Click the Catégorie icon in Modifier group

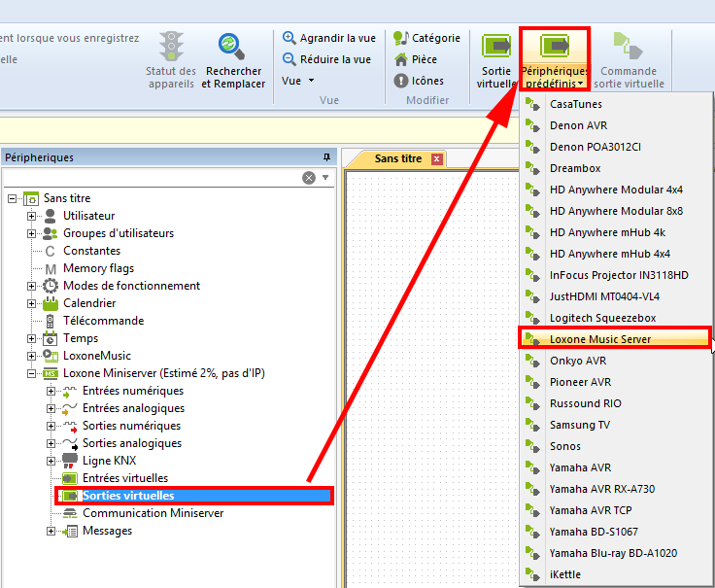[x=401, y=38]
